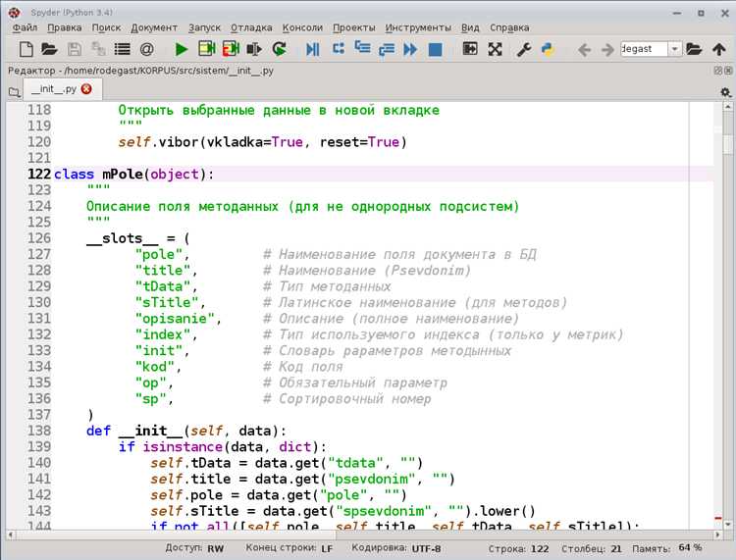
Task: Open the Правка menu
Action: pos(65,27)
